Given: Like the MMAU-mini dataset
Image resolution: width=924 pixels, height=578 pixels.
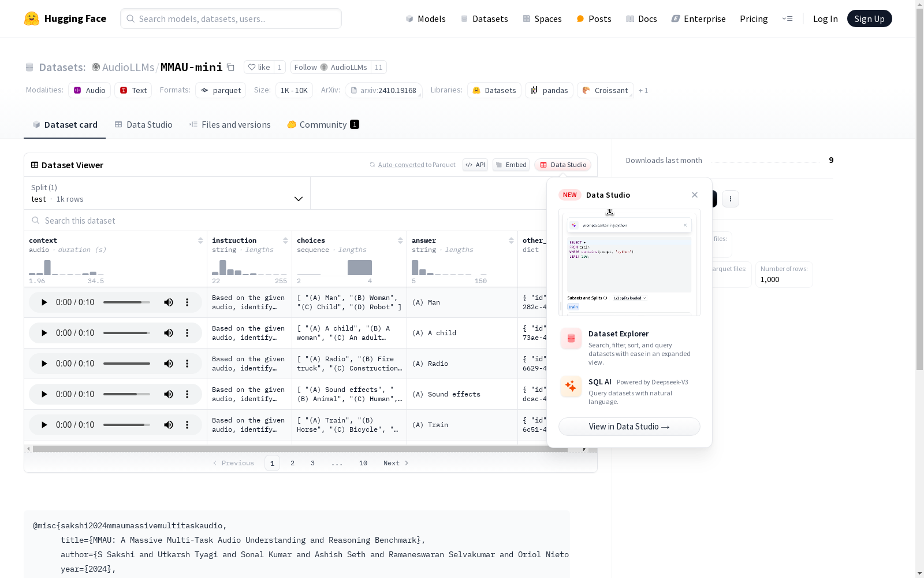Looking at the screenshot, I should (259, 67).
